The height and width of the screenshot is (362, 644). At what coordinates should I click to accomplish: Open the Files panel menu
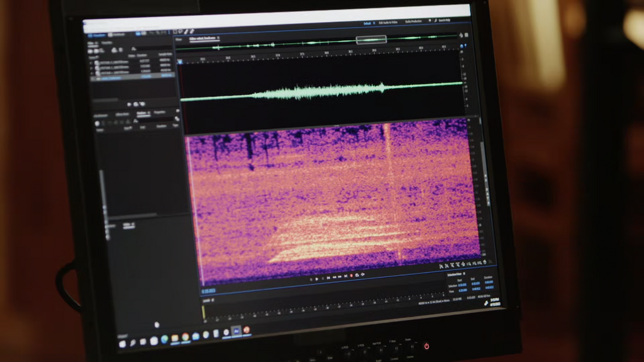pos(97,43)
